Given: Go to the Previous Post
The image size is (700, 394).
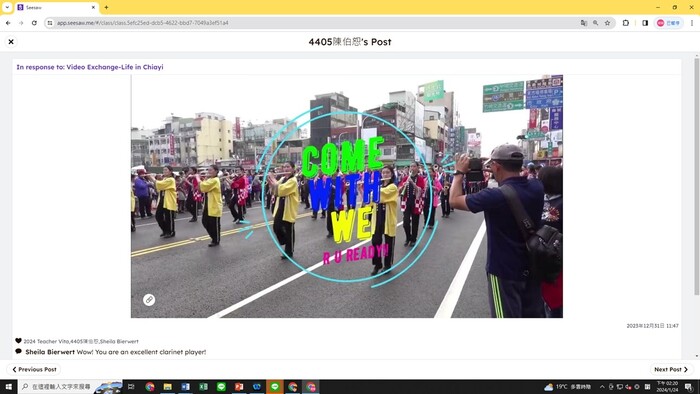Looking at the screenshot, I should coord(34,369).
